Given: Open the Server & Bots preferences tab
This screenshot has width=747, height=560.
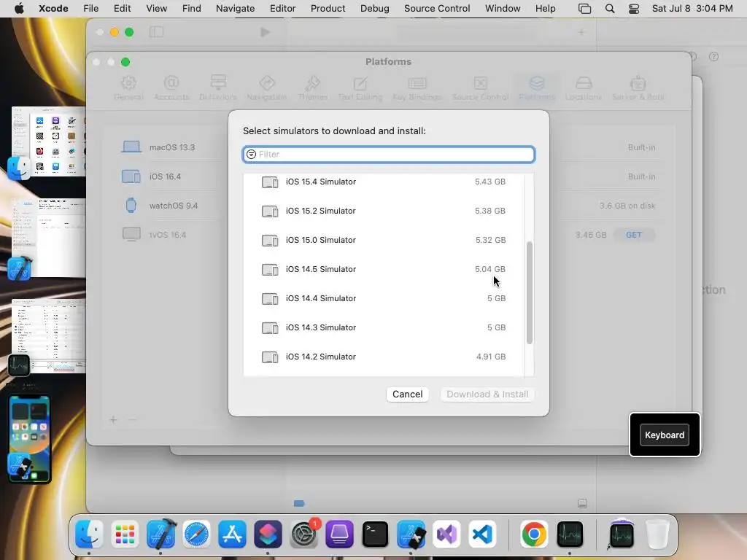Looking at the screenshot, I should coord(638,88).
